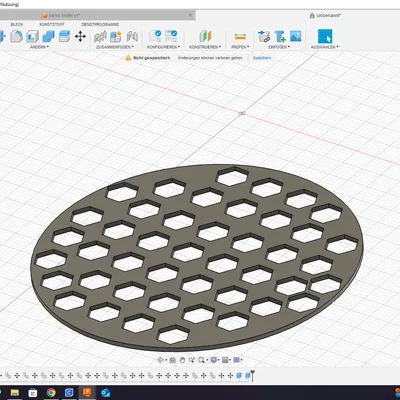The width and height of the screenshot is (400, 400).
Task: Click the Insert image/canvas icon
Action: (x=296, y=36)
